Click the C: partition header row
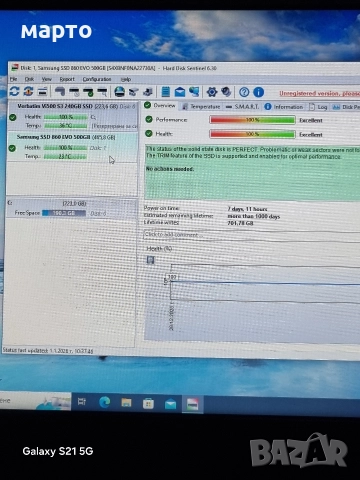Screen dimensions: 360x480 [x=71, y=203]
